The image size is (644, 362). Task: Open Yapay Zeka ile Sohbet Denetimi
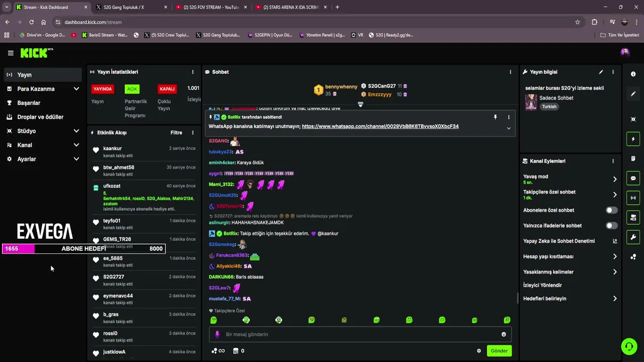[570, 241]
